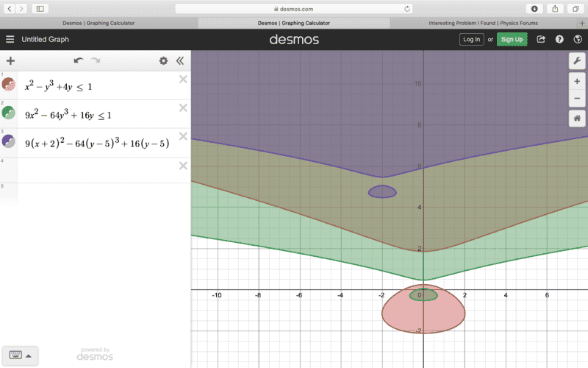Edit the x²−y³+4y ≤ 1 expression

tap(58, 86)
